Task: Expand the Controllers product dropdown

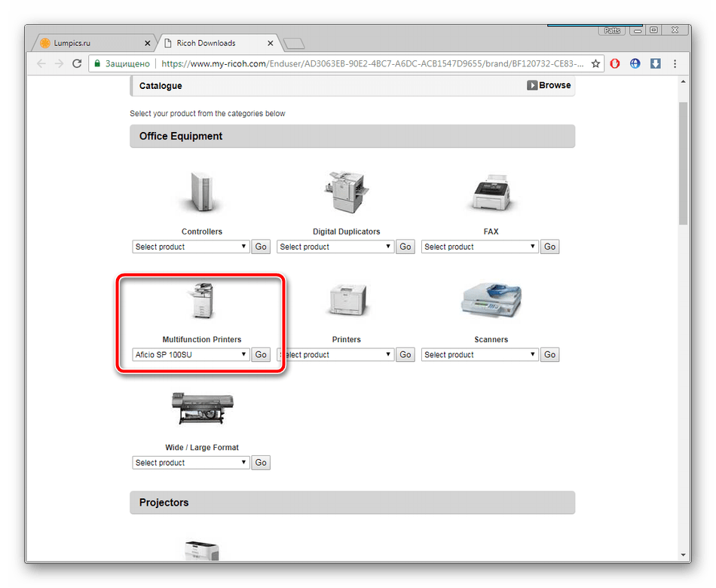Action: [191, 247]
